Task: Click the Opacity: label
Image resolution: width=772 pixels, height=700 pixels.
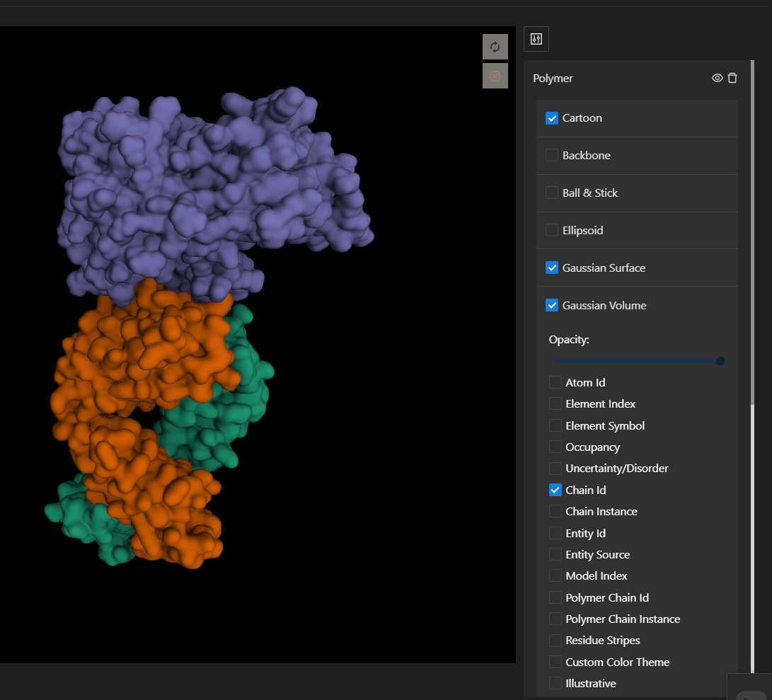Action: (569, 340)
